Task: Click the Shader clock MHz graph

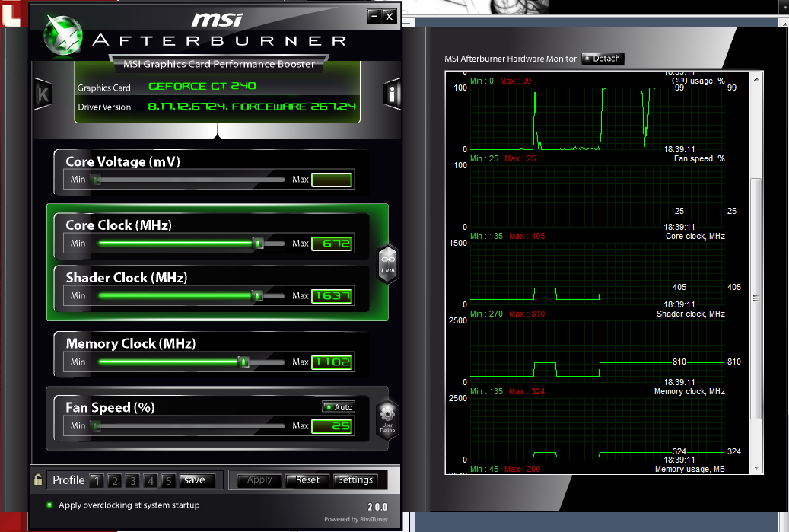Action: tap(597, 351)
